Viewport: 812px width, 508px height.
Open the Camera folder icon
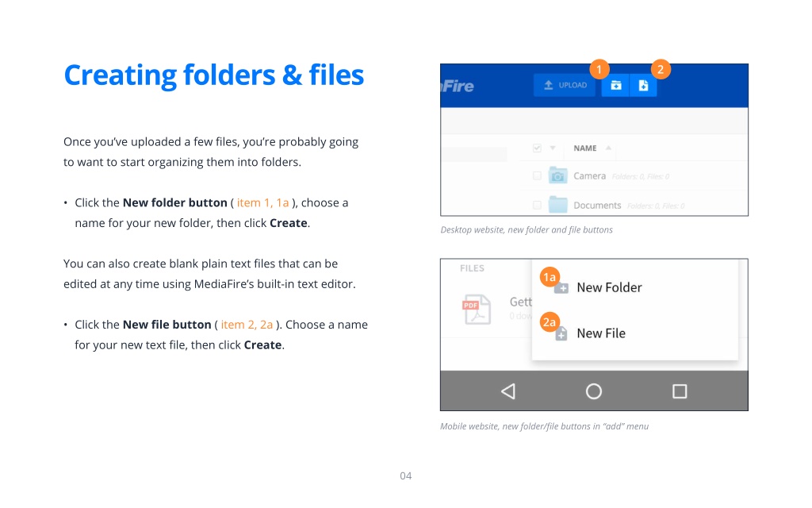click(557, 175)
